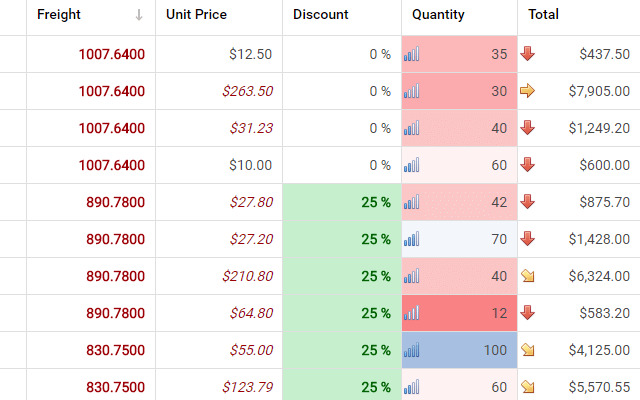Click diagonal arrow icon beside $4,125.00
The image size is (640, 400).
(x=528, y=350)
